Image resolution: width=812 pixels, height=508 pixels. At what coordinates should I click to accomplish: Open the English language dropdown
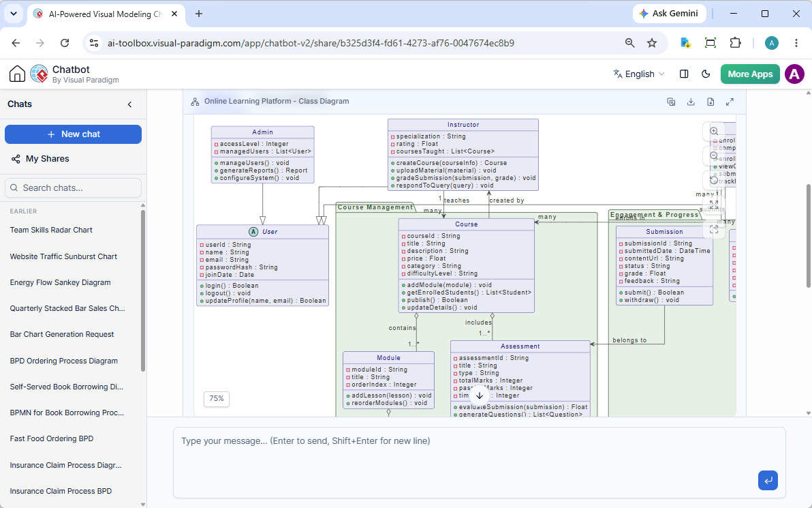coord(638,74)
